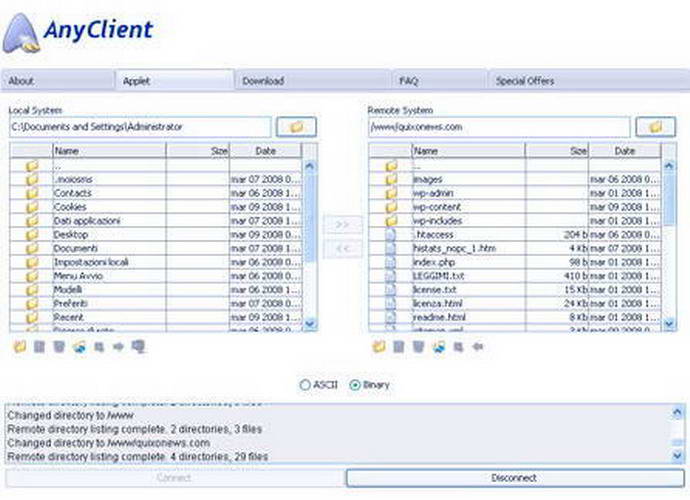Click the AnyClient logo icon
This screenshot has height=500, width=690.
(x=22, y=33)
